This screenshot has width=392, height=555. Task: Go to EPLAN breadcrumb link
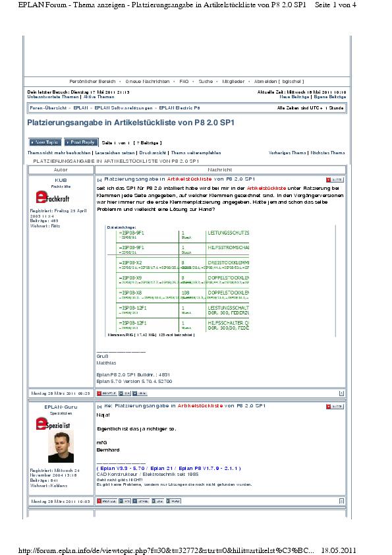point(80,108)
